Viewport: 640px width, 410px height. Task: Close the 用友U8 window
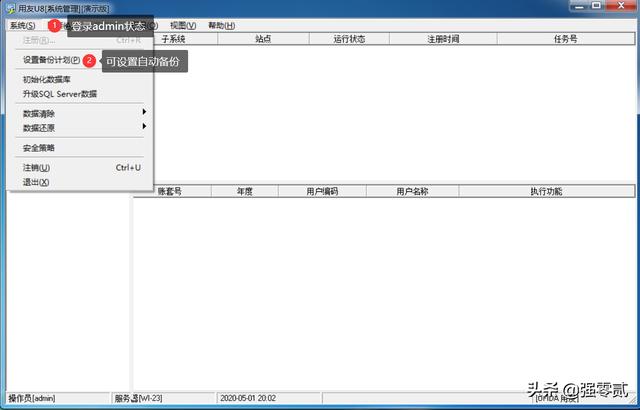622,6
